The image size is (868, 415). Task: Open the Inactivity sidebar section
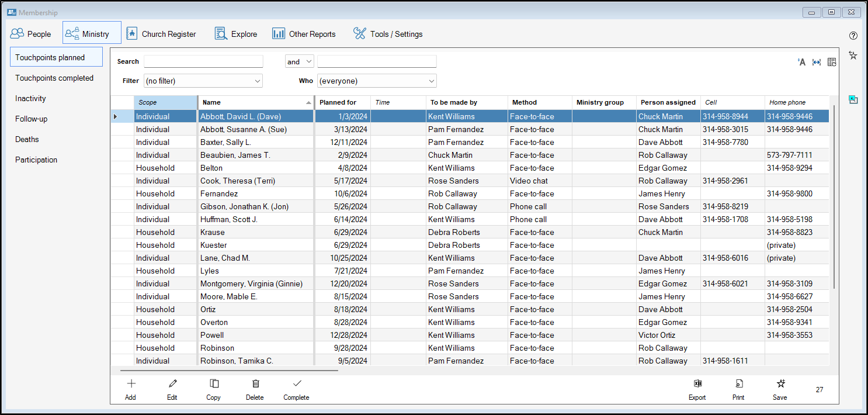(x=30, y=98)
